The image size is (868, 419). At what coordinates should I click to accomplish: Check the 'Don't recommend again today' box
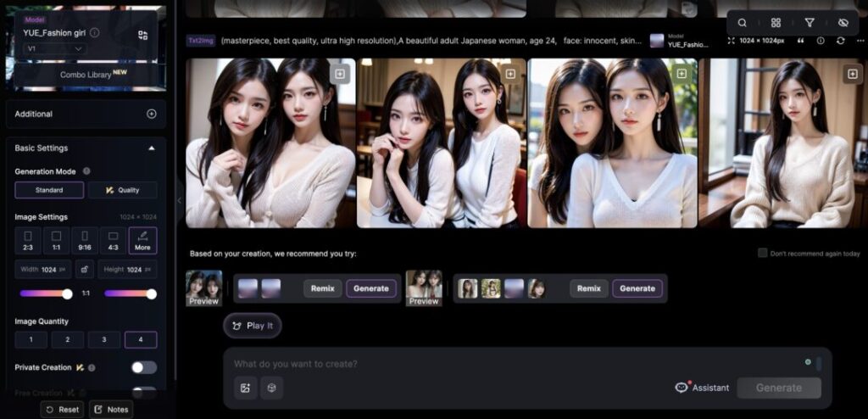click(763, 253)
